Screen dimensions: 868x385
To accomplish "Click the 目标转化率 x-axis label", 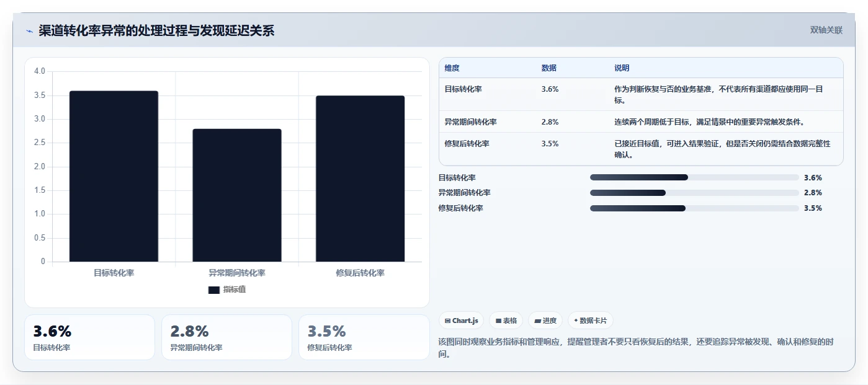I will coord(114,273).
